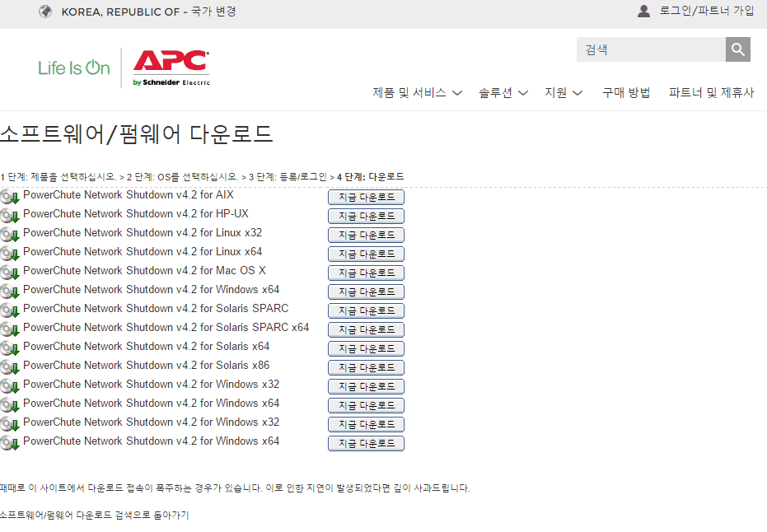Open the 로그인/파트너 가입 link
The width and height of the screenshot is (767, 532).
click(707, 11)
